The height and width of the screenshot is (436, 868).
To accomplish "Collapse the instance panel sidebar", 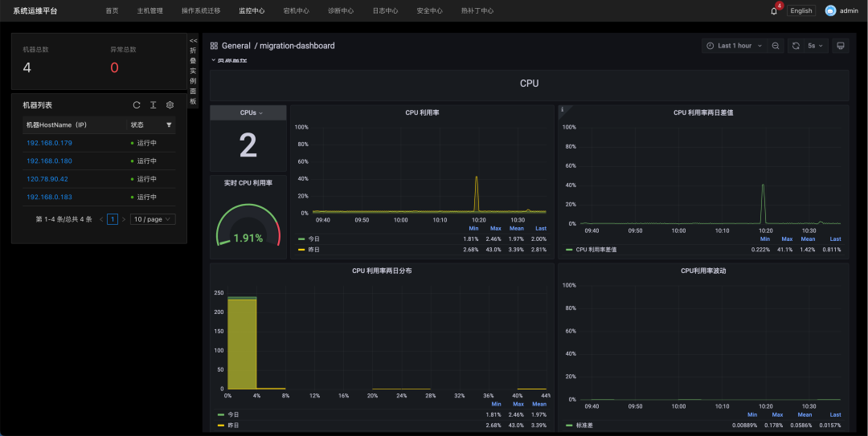I will click(193, 71).
